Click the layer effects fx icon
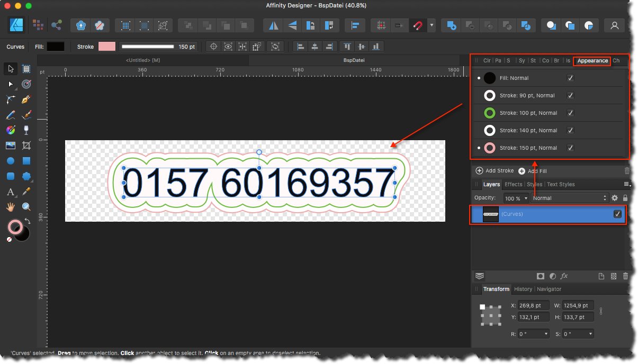 564,276
